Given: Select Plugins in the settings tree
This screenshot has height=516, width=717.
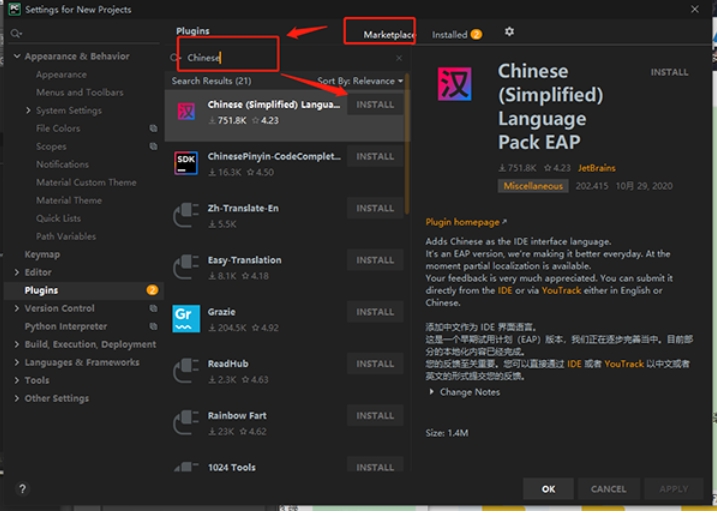Looking at the screenshot, I should click(x=84, y=290).
